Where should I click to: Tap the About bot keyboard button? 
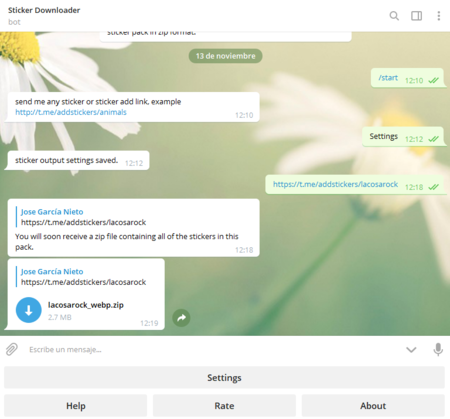373,405
